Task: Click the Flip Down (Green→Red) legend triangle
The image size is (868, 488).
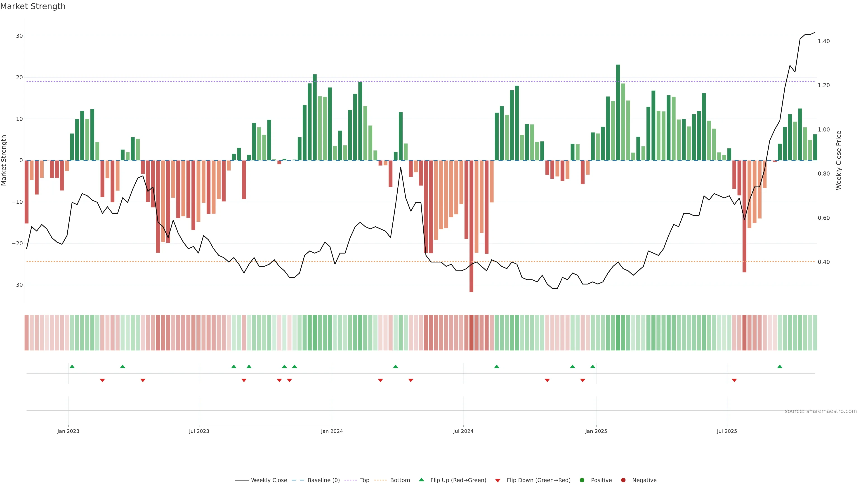Action: (x=498, y=481)
